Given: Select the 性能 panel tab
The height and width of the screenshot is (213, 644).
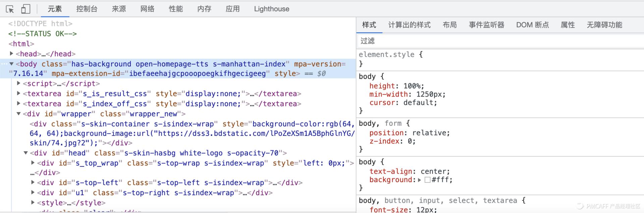Looking at the screenshot, I should coord(176,9).
